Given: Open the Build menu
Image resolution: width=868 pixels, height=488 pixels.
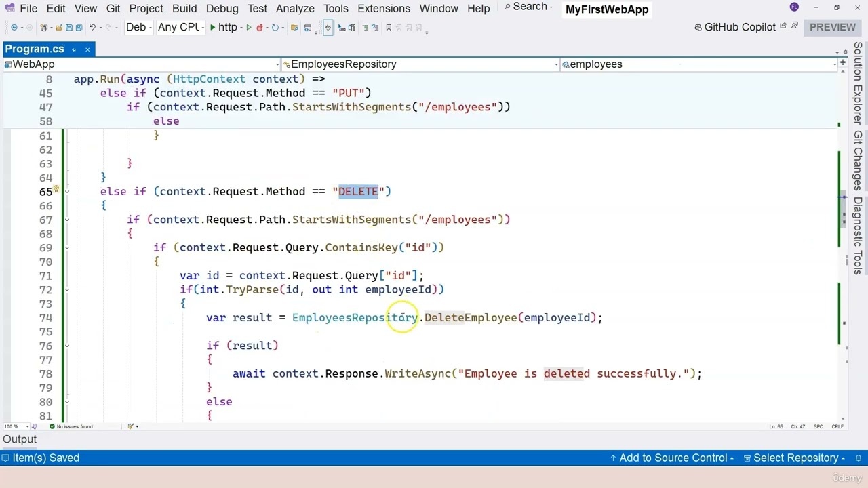Looking at the screenshot, I should coord(184,9).
